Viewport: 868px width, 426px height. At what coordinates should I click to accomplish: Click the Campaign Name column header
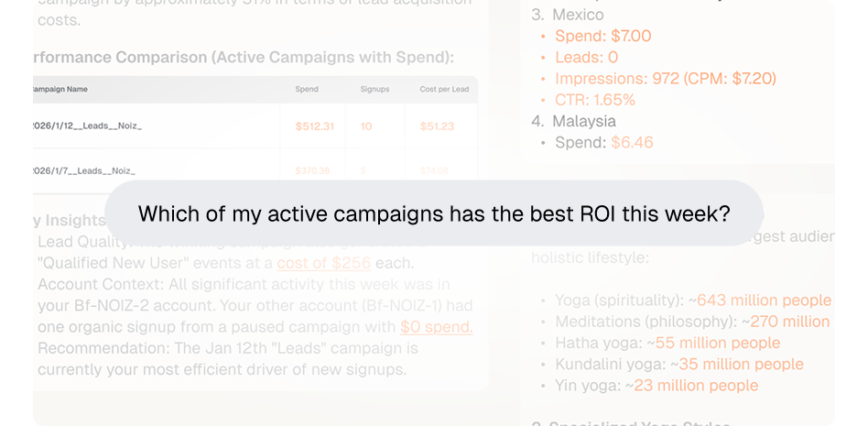pyautogui.click(x=62, y=89)
